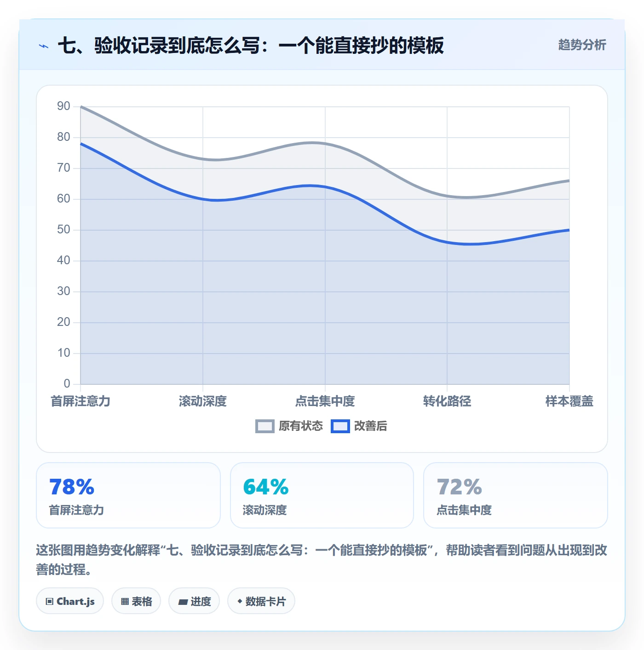This screenshot has width=644, height=650.
Task: Click the lightning bolt icon beside the title
Action: pos(44,46)
